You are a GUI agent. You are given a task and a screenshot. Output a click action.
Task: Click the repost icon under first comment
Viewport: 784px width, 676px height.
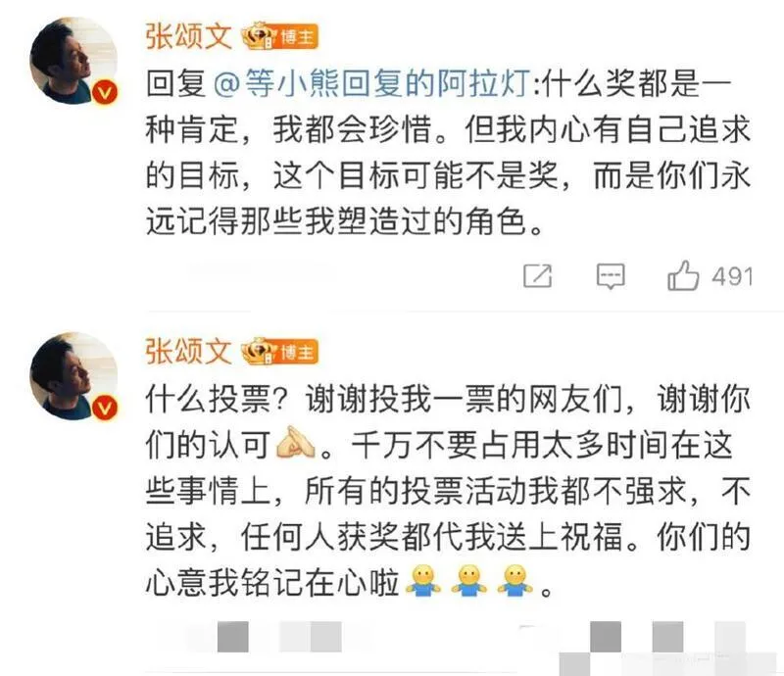click(x=537, y=276)
